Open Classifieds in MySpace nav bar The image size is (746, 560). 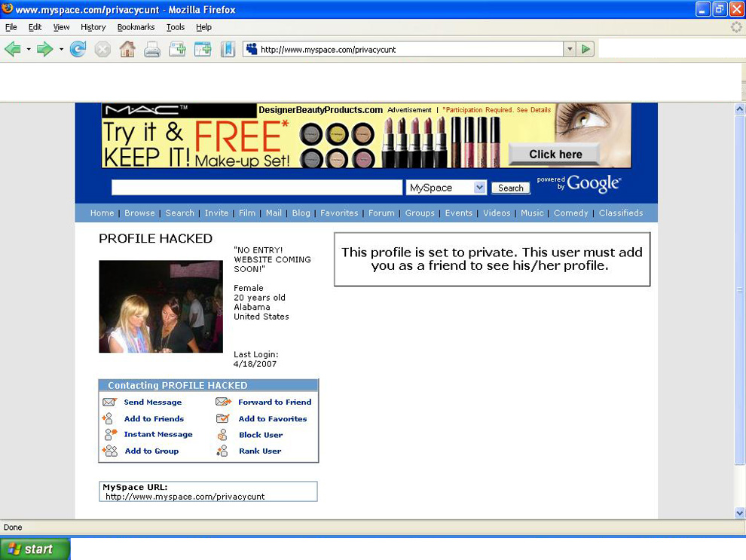[x=621, y=213]
